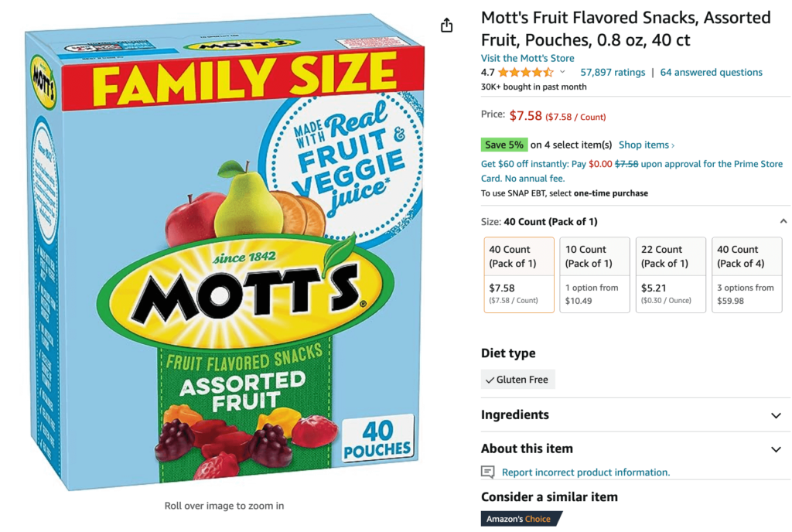792x532 pixels.
Task: Click Shop items link
Action: click(646, 145)
